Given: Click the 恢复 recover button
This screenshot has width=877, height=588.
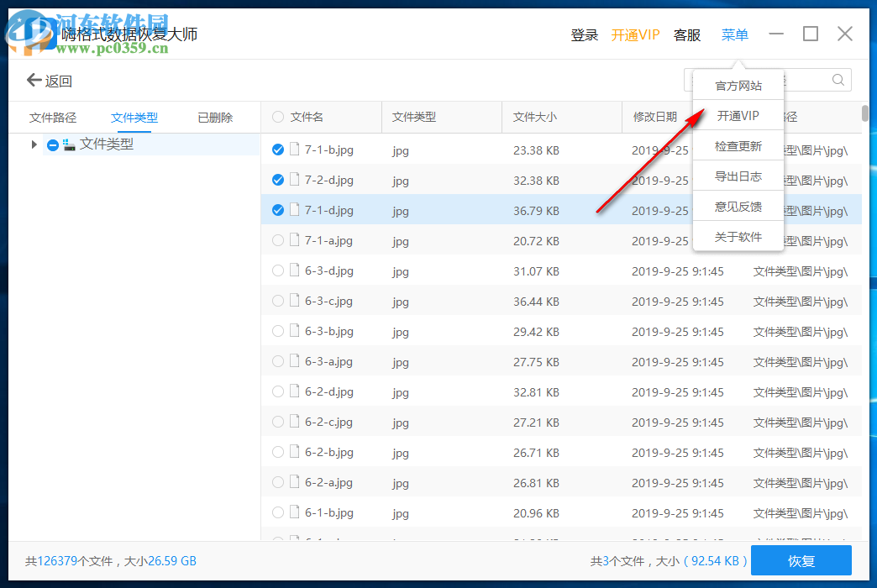Looking at the screenshot, I should click(x=801, y=560).
